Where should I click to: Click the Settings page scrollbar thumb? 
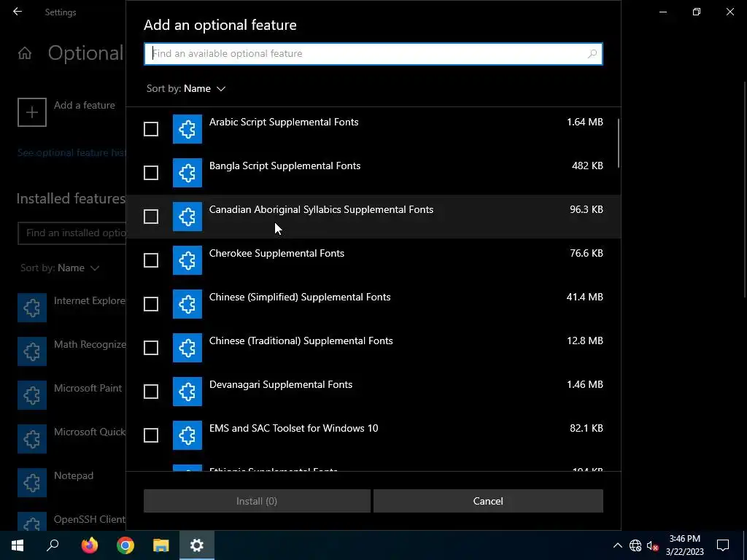tap(745, 190)
